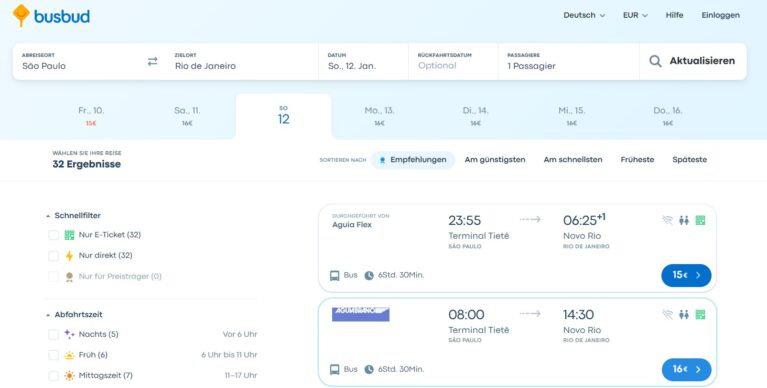The height and width of the screenshot is (388, 767).
Task: Select Fr., 10. date tab
Action: pos(91,116)
